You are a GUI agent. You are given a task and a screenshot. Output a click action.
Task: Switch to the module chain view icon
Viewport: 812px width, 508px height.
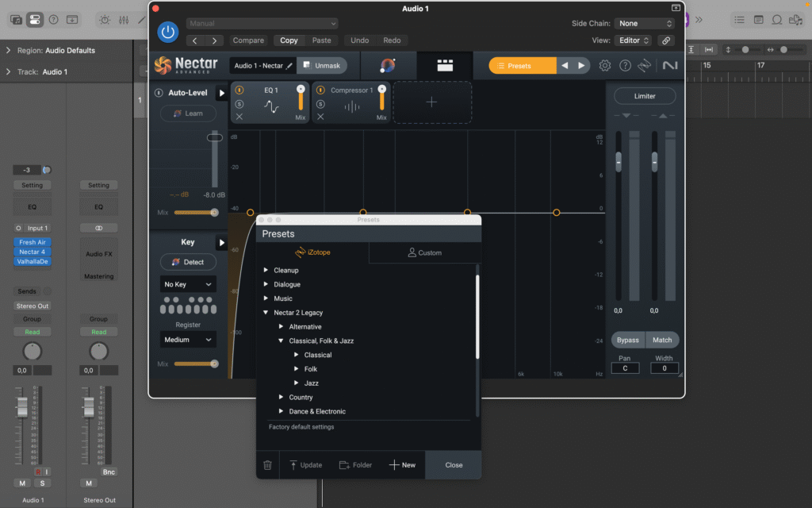pyautogui.click(x=445, y=66)
